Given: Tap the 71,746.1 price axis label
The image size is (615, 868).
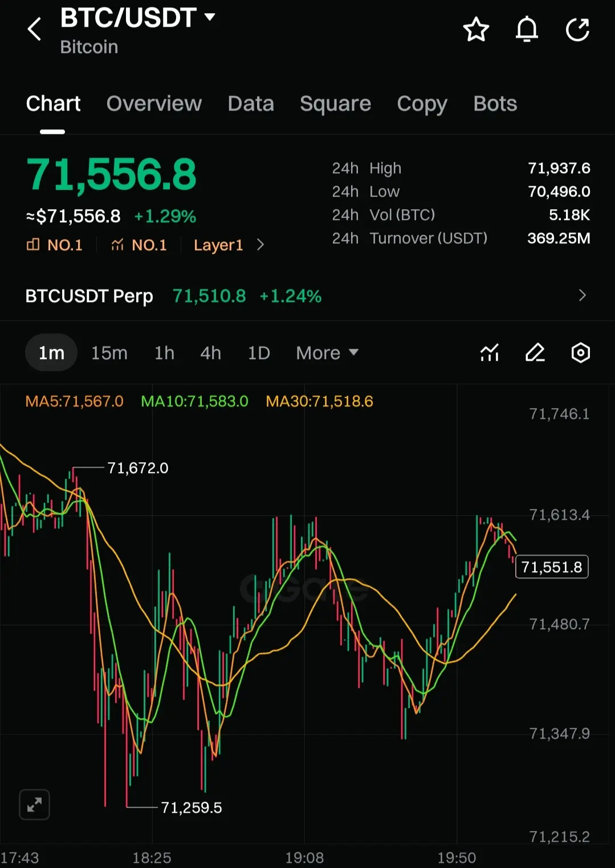Looking at the screenshot, I should coord(559,414).
